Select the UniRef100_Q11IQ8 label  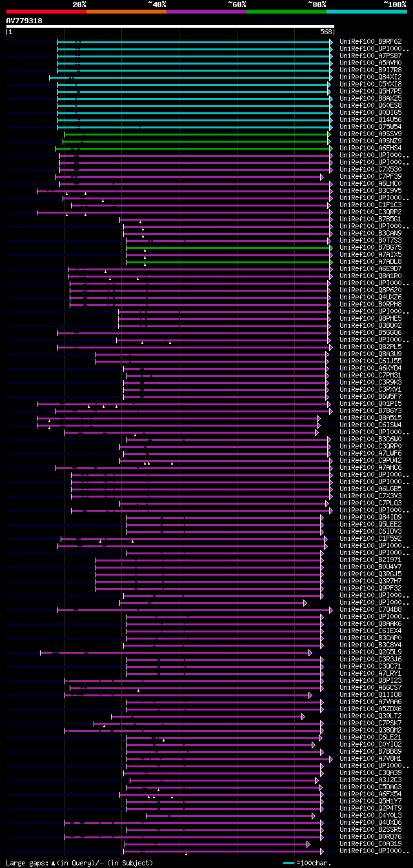coord(370,695)
